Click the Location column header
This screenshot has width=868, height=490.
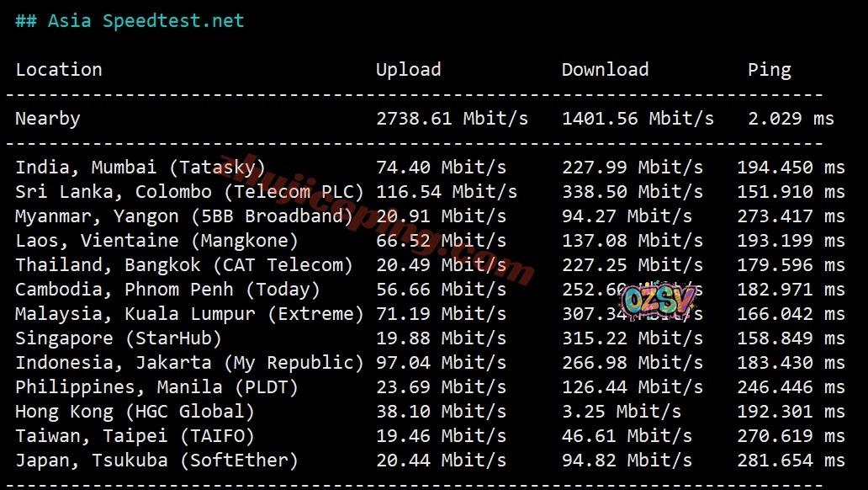coord(59,70)
